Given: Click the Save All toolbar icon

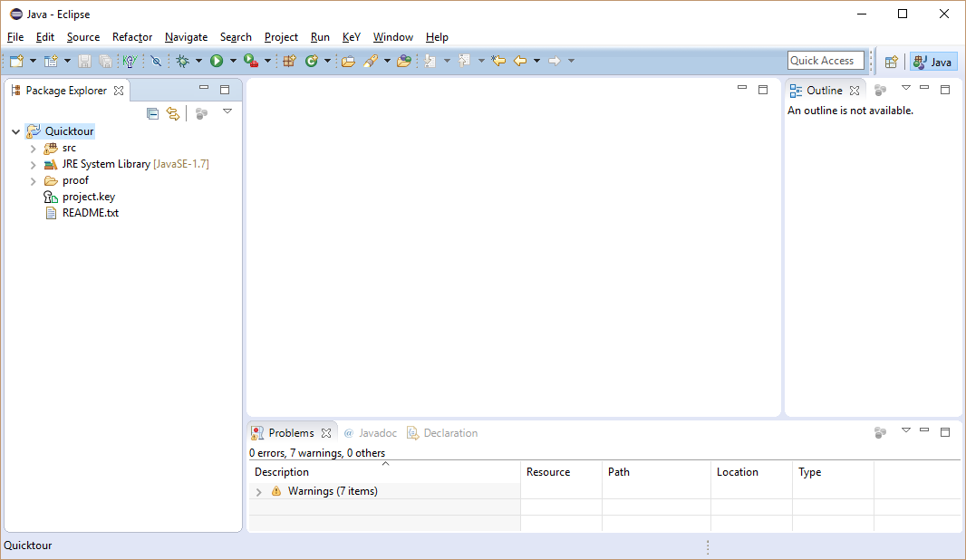Looking at the screenshot, I should coord(105,61).
